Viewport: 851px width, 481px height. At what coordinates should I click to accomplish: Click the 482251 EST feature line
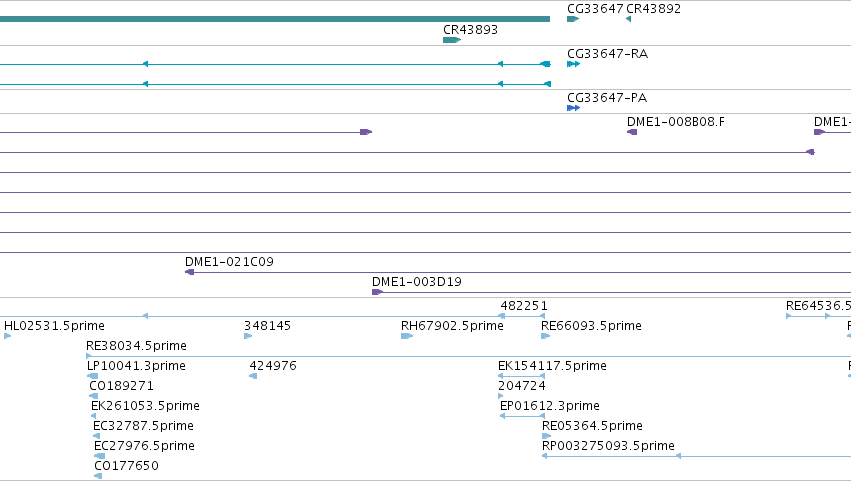[522, 316]
